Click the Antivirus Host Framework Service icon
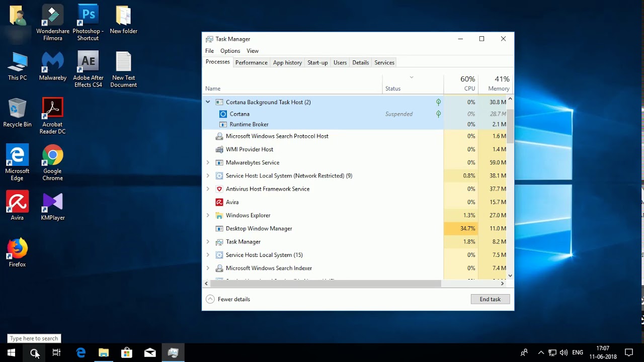 click(x=219, y=189)
